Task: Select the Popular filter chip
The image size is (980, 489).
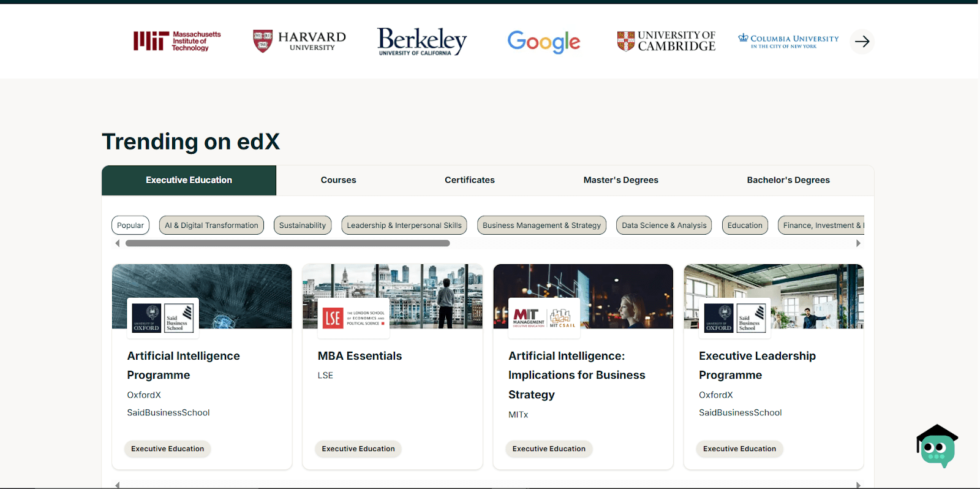Action: click(x=130, y=226)
